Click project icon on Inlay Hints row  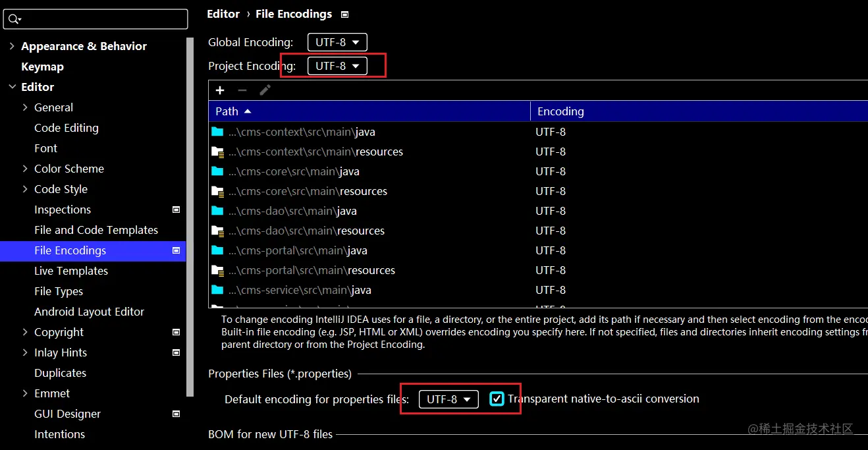point(176,352)
